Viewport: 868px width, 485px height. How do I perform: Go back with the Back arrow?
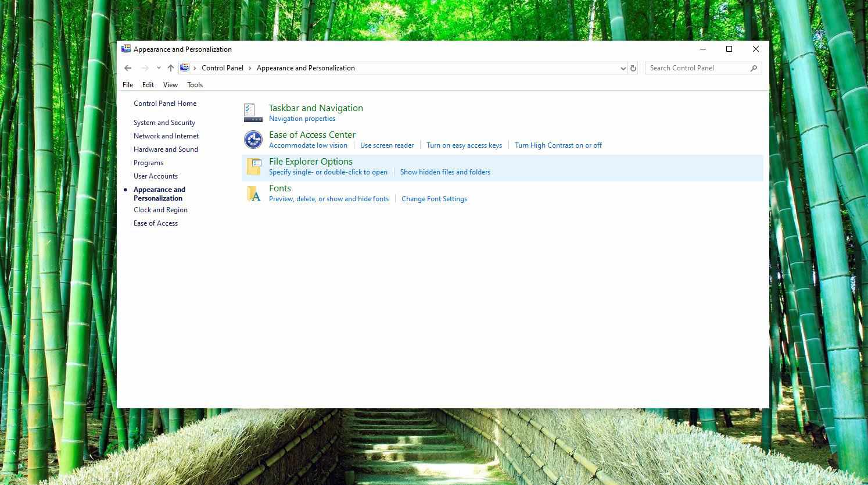coord(128,68)
